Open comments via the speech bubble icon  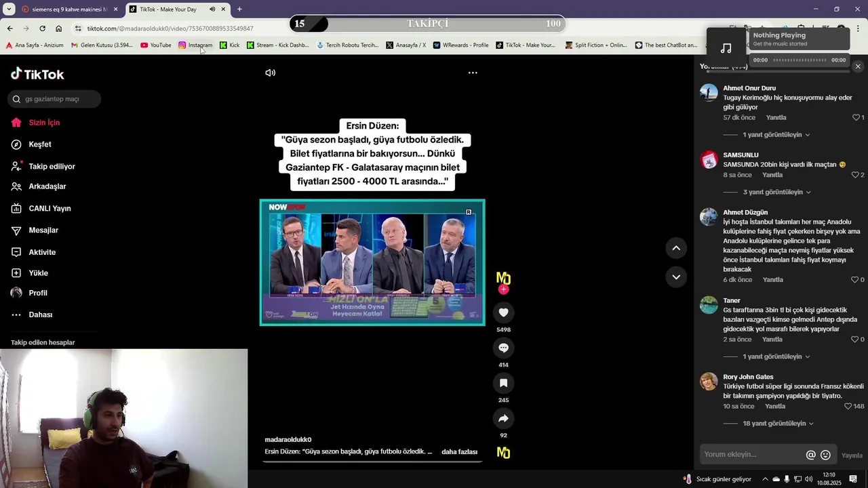(x=503, y=348)
